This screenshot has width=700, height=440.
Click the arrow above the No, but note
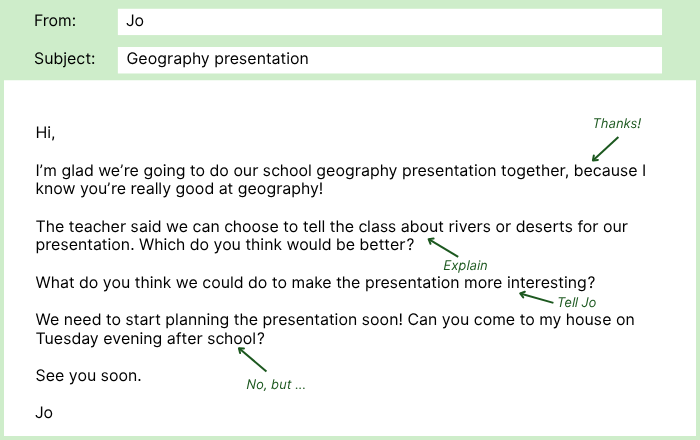pos(252,358)
